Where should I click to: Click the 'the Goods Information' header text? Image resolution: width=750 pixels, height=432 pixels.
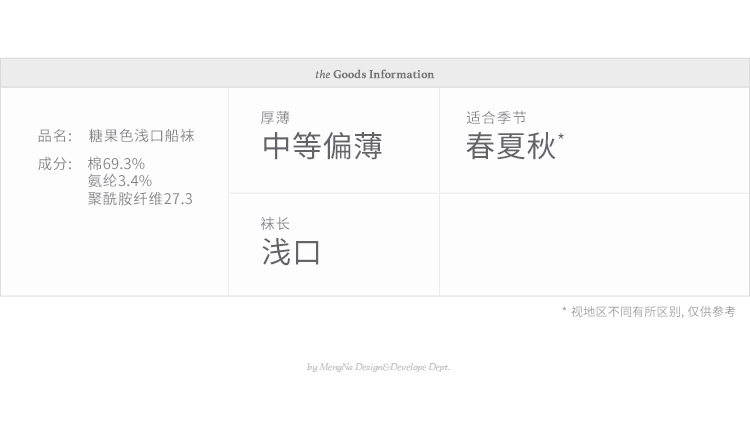coord(375,74)
